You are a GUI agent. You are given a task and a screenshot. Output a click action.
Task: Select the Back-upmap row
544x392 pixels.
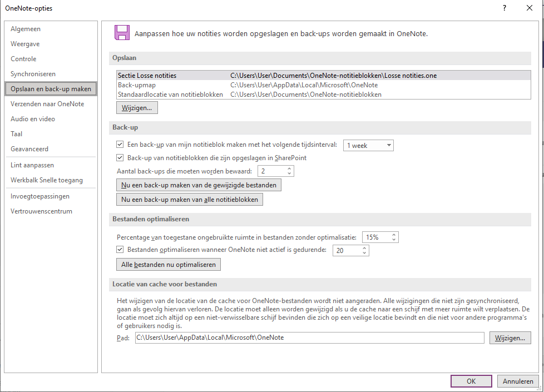(x=323, y=85)
